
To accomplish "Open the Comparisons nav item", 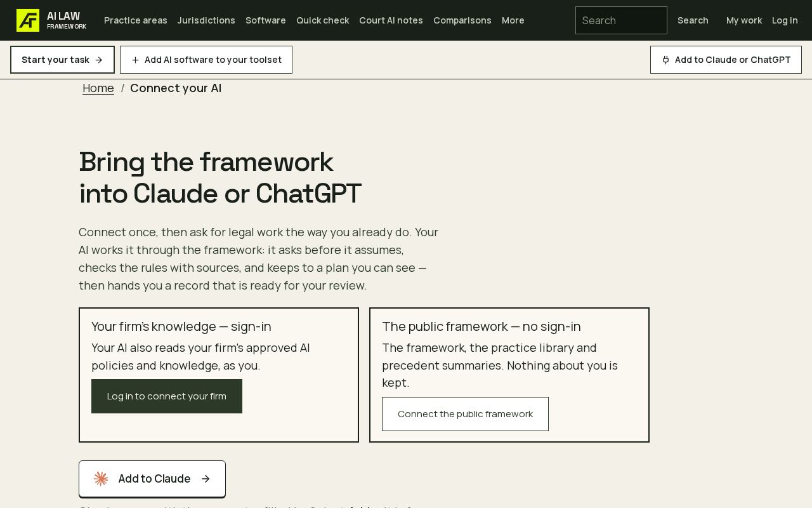I will [462, 20].
